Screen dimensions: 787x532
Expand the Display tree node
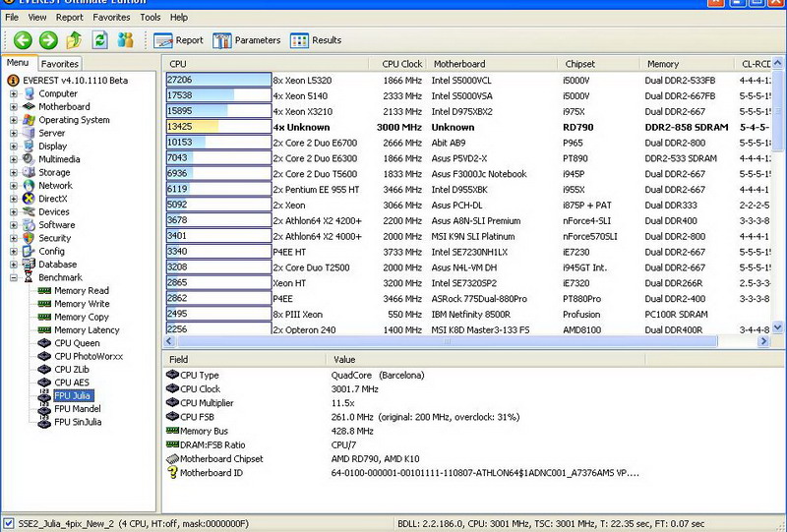(x=14, y=147)
